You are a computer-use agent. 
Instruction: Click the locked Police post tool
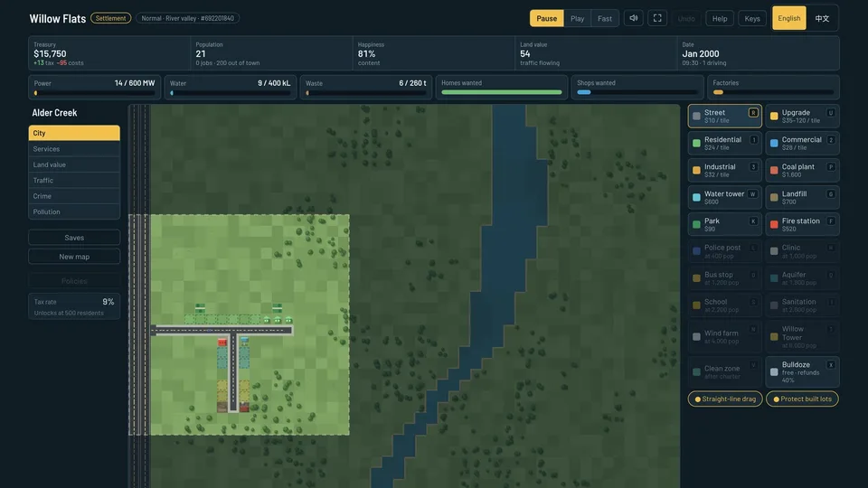724,251
